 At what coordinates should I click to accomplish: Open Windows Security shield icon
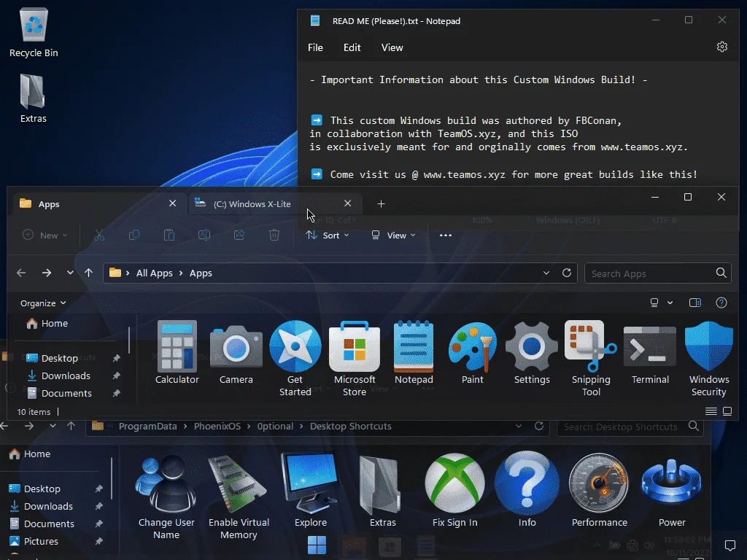(709, 359)
